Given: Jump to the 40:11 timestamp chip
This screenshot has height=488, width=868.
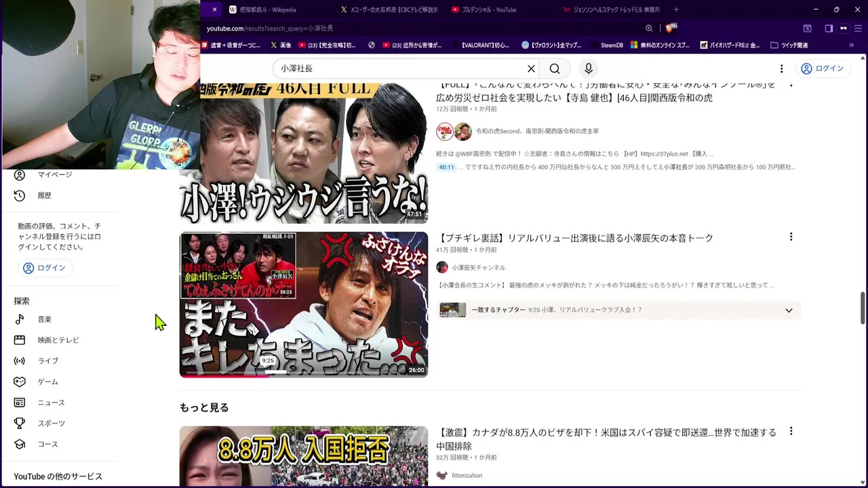Looking at the screenshot, I should pos(446,167).
